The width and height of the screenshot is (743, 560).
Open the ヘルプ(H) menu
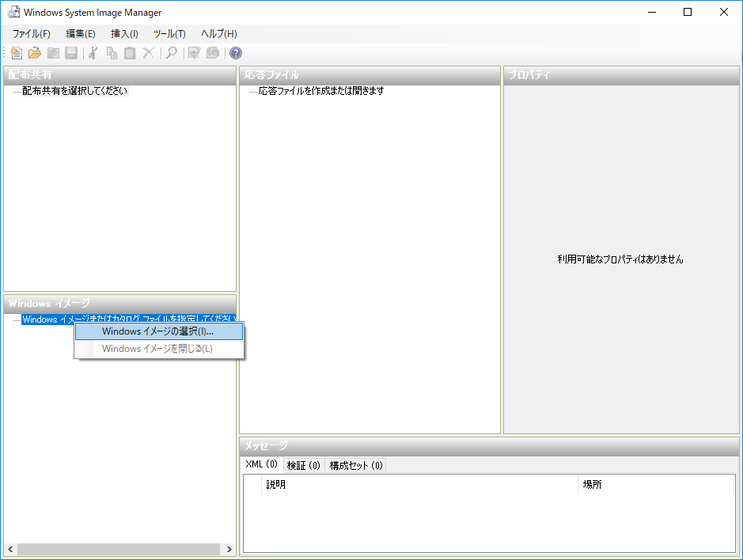[x=218, y=34]
